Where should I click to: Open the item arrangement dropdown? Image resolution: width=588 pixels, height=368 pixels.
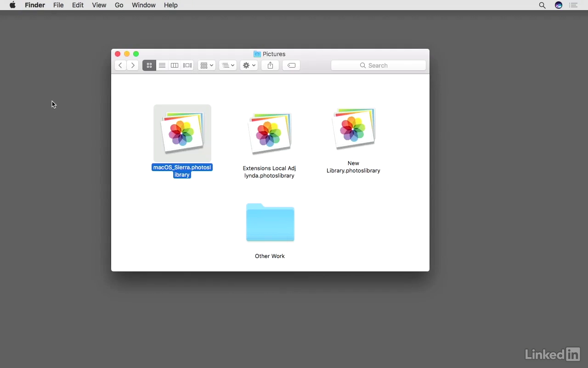tap(207, 65)
